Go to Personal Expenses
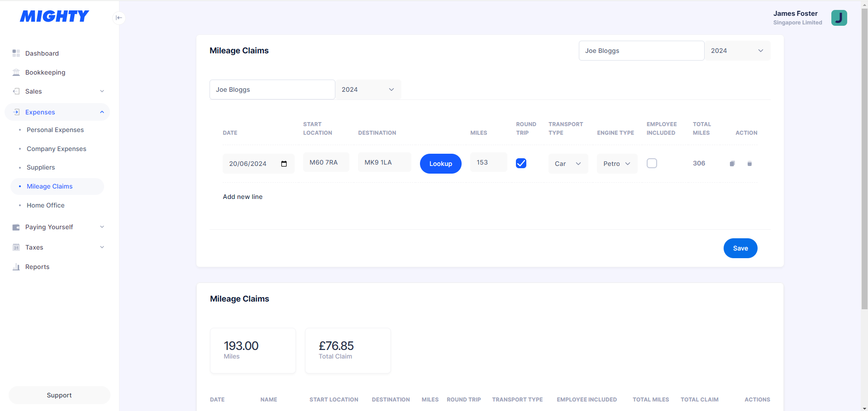Viewport: 868px width, 411px height. 55,130
